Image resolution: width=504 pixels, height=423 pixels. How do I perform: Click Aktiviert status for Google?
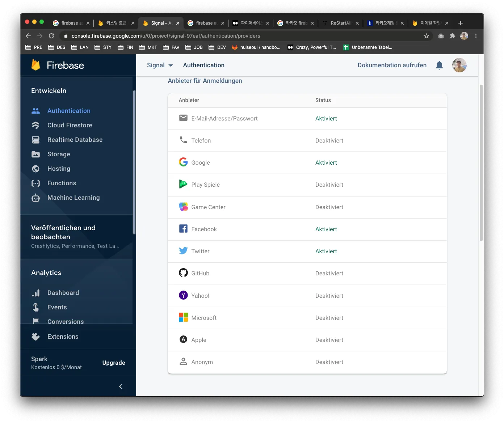326,163
